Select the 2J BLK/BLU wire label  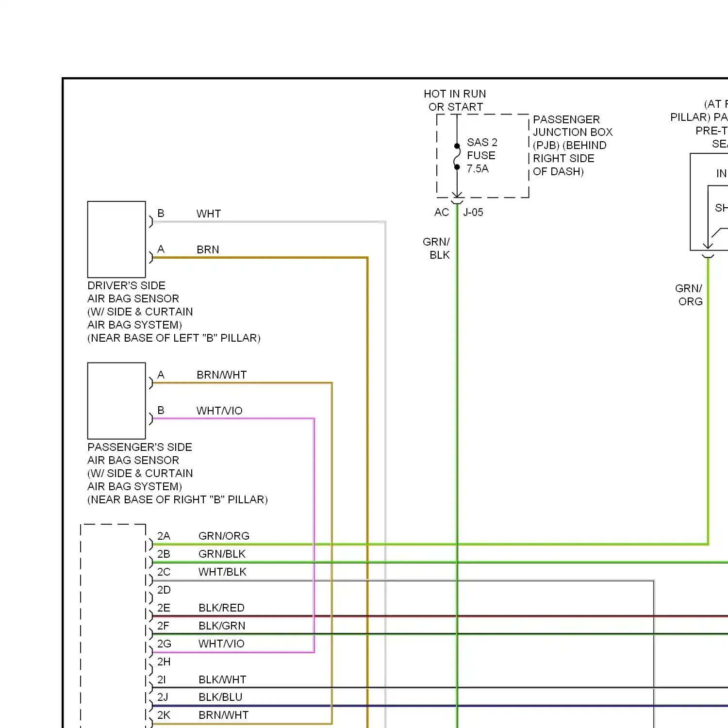[220, 697]
